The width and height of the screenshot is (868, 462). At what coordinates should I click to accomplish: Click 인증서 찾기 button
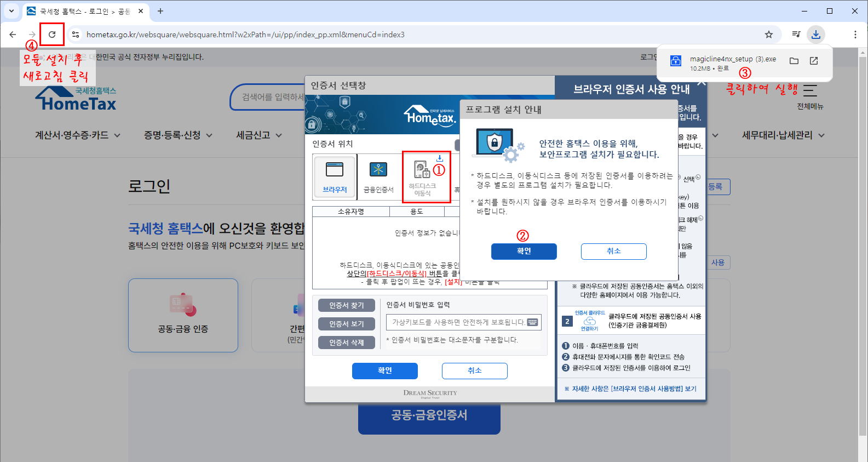pos(347,305)
